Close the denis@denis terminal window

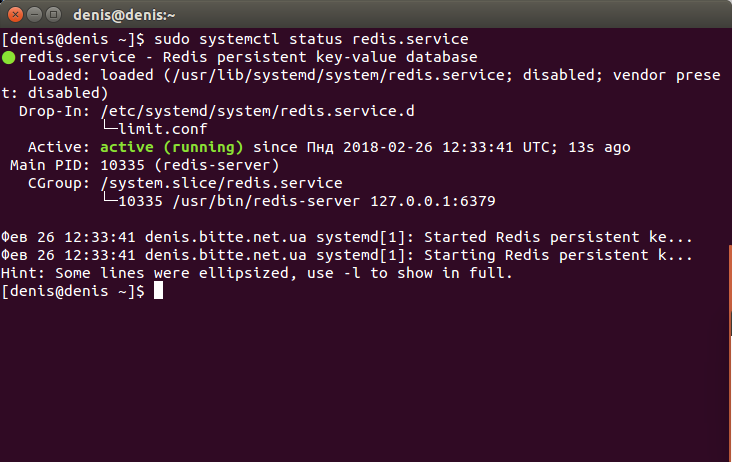[15, 15]
